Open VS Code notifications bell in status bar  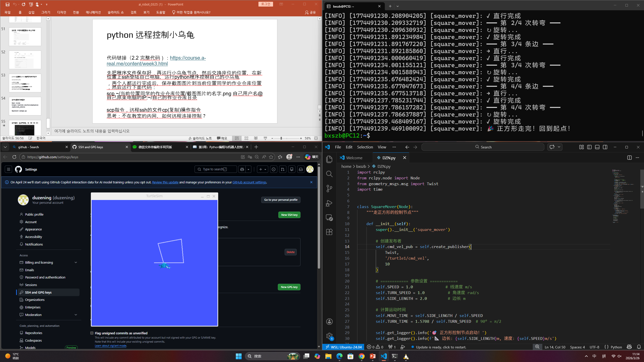coord(639,347)
